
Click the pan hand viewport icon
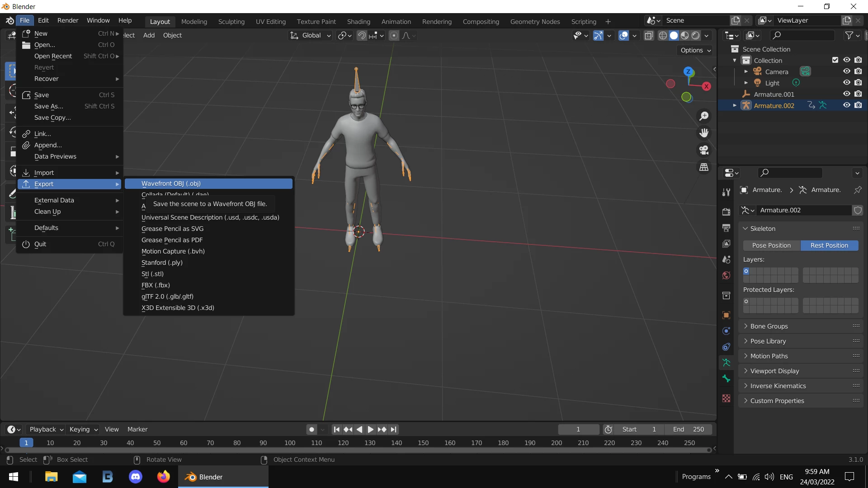pyautogui.click(x=704, y=133)
